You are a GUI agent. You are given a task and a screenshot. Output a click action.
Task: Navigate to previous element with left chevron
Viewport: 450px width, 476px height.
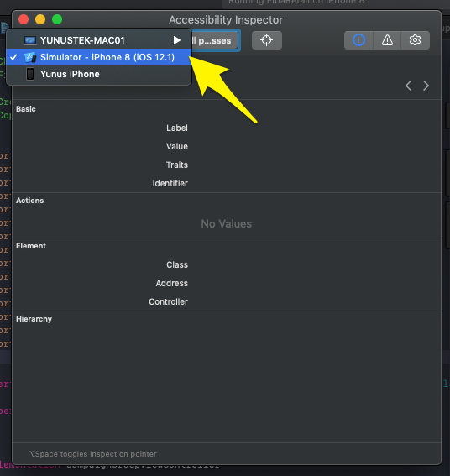click(x=408, y=86)
